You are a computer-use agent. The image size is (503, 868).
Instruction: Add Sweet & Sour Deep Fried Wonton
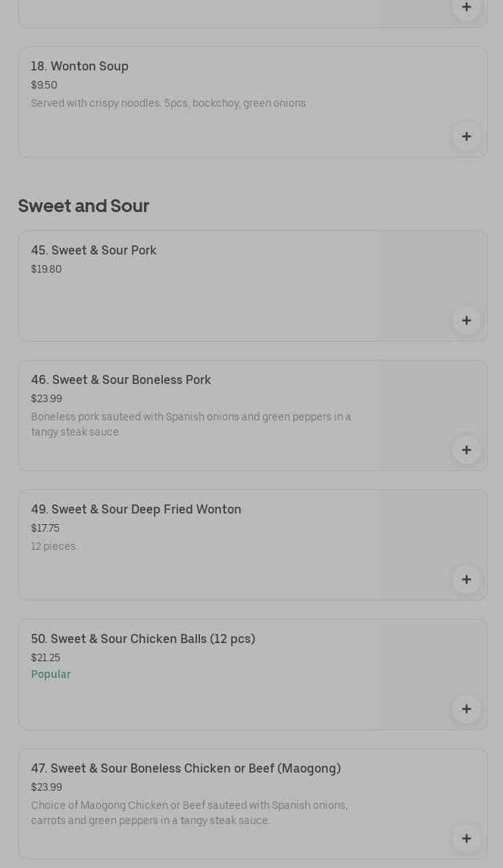466,579
